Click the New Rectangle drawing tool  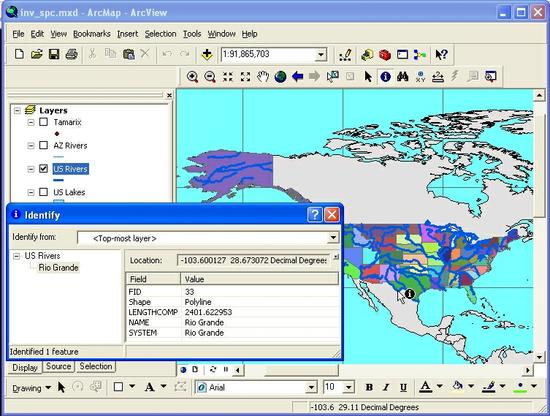tap(119, 387)
